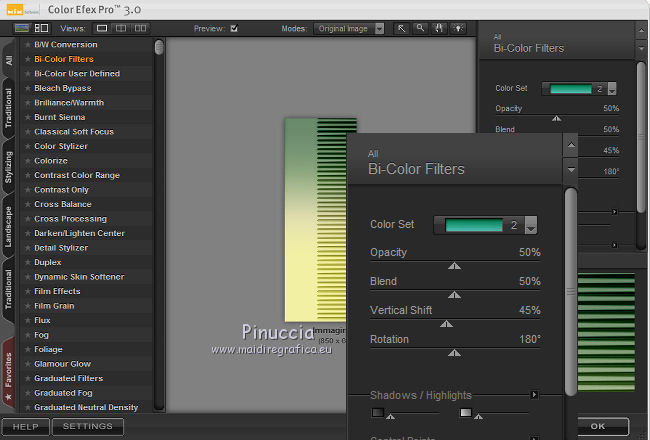
Task: Toggle the Preview checkbox
Action: (x=234, y=29)
